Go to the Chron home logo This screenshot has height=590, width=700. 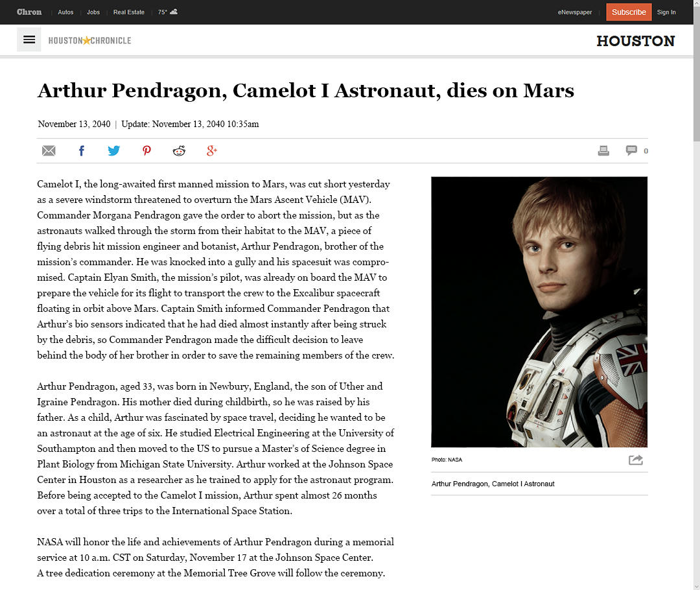coord(29,12)
